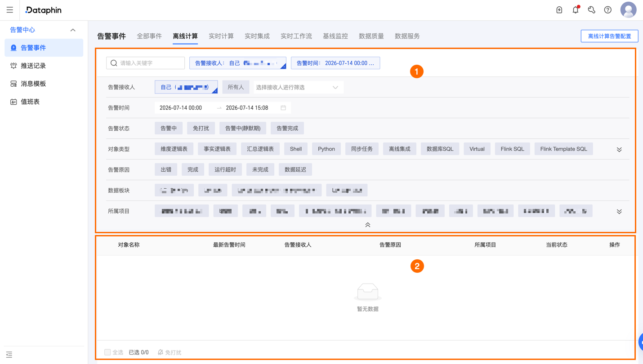Filter by 同步任务 object type
Image resolution: width=643 pixels, height=364 pixels.
click(x=362, y=149)
